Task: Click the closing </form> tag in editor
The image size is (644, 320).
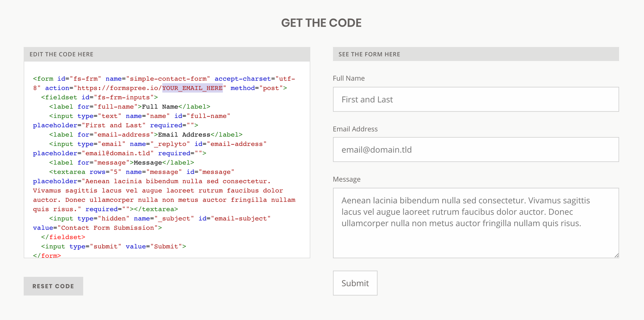Action: tap(47, 255)
